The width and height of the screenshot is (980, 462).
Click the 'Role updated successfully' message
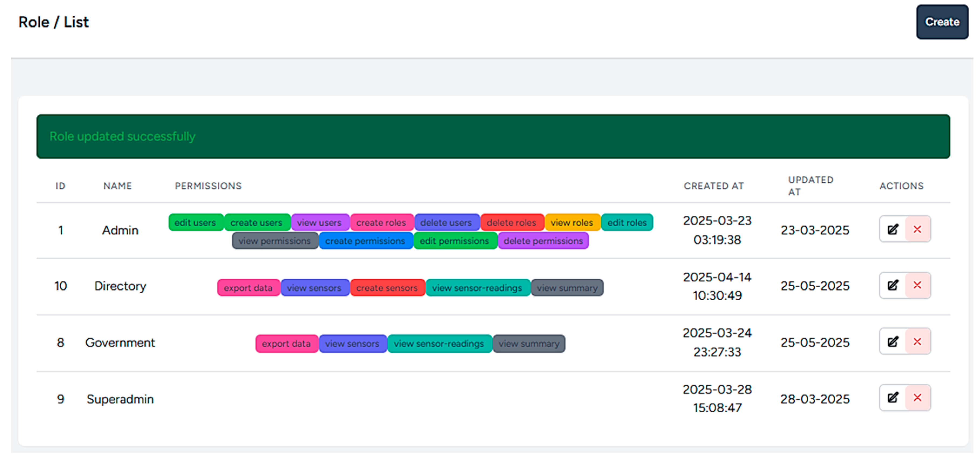pyautogui.click(x=122, y=136)
